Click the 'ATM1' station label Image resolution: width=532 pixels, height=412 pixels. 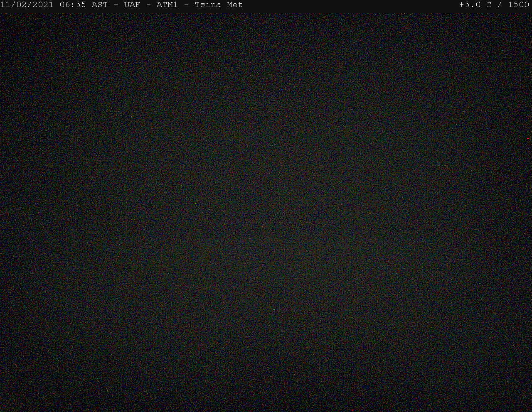point(167,5)
